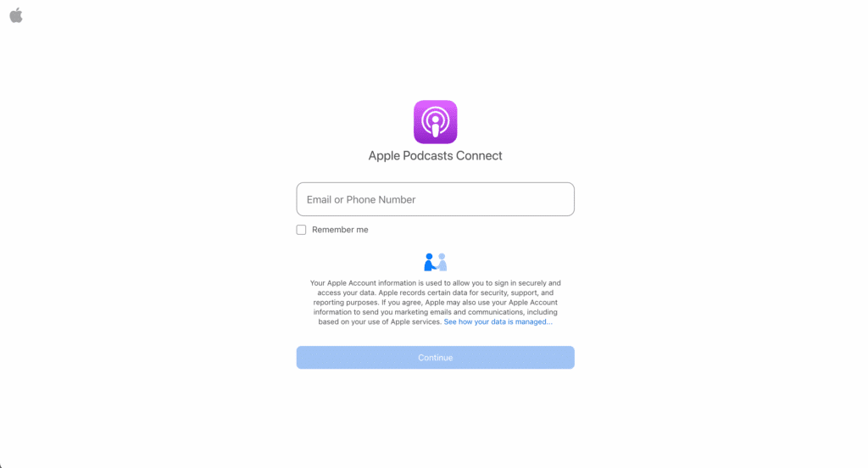
Task: Focus the Email or Phone Number field
Action: pos(435,199)
